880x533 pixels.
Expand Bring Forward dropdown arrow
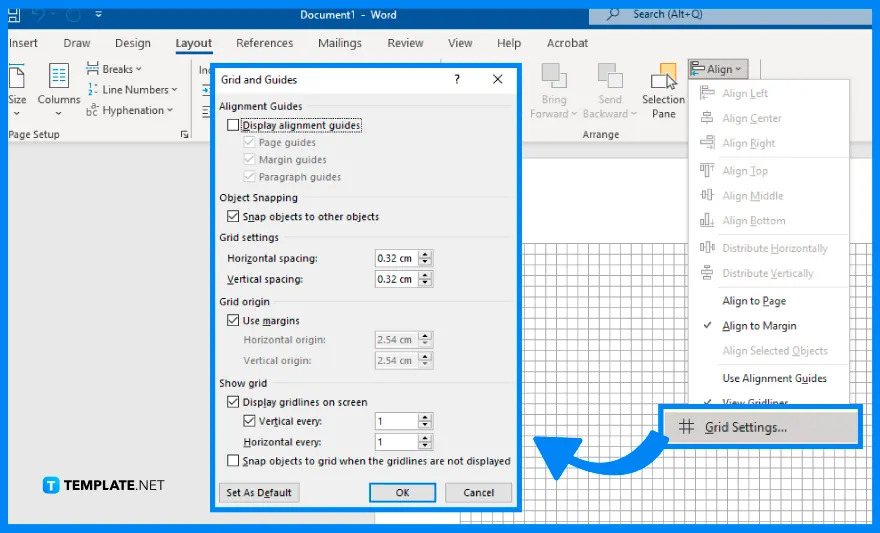574,114
